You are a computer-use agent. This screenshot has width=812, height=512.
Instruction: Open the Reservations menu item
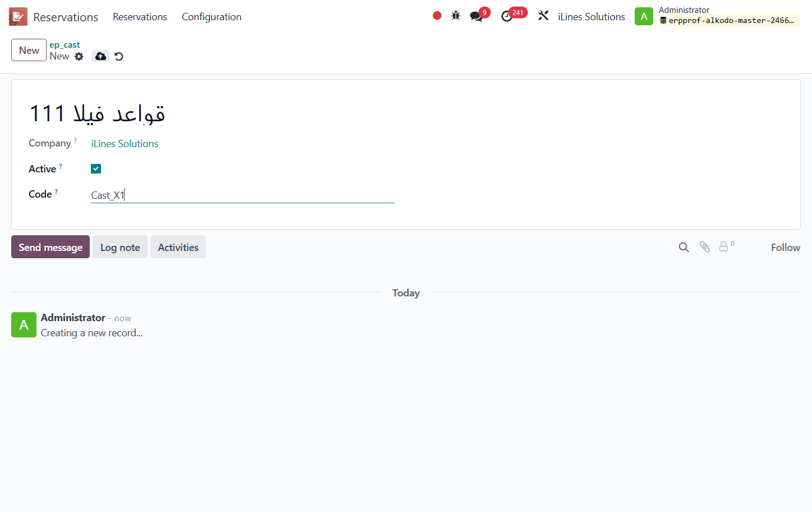(x=140, y=17)
